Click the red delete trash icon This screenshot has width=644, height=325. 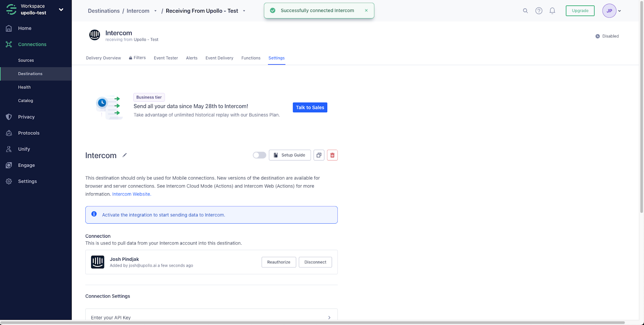coord(332,155)
